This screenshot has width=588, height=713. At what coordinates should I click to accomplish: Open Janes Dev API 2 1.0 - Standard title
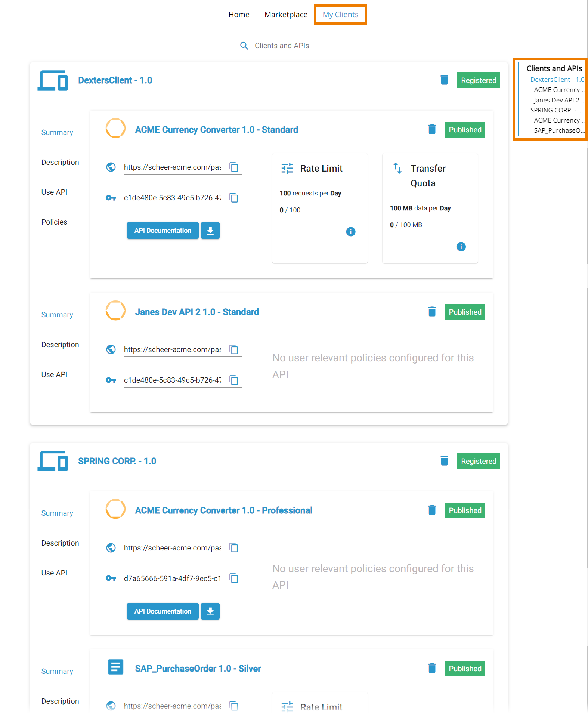pyautogui.click(x=197, y=312)
